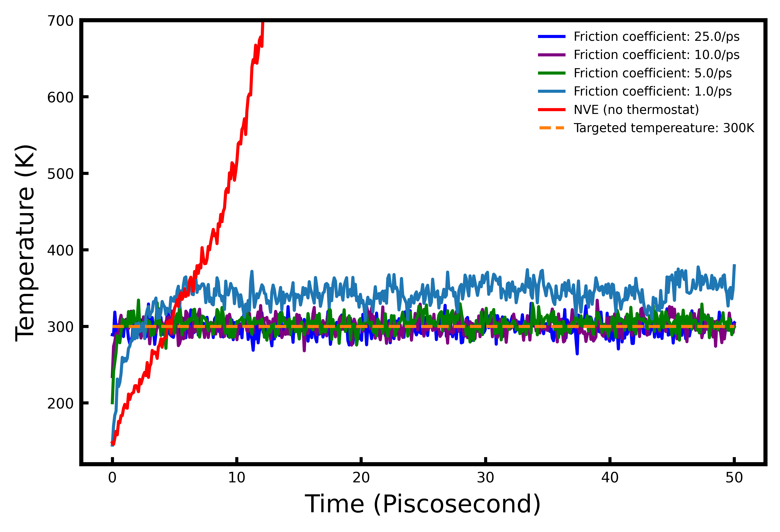Click the 50 tick label on x-axis
This screenshot has width=780, height=532.
[x=734, y=478]
